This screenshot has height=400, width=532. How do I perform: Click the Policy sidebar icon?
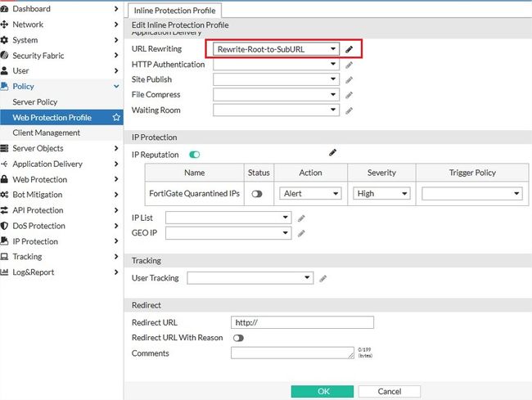(x=4, y=86)
